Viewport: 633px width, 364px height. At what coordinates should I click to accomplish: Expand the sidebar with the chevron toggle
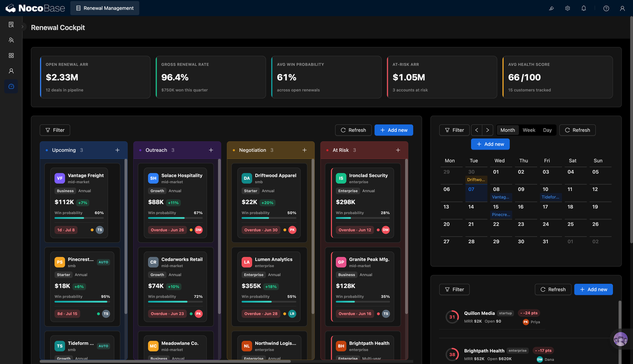tap(23, 27)
